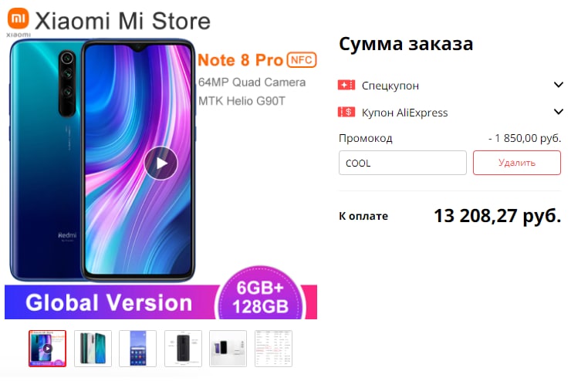Select the thumbnail showing the phone home screen
This screenshot has width=588, height=381.
(x=137, y=349)
